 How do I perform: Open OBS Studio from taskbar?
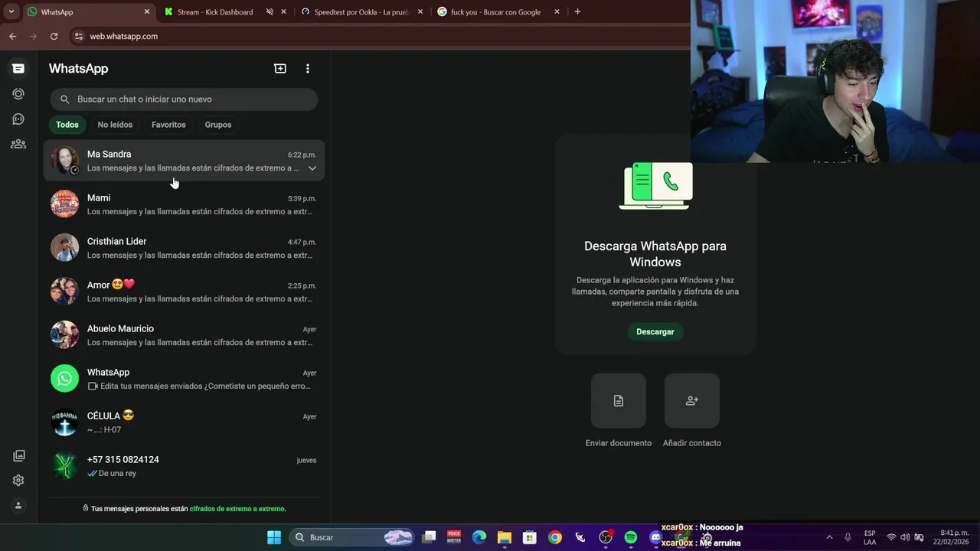click(606, 537)
